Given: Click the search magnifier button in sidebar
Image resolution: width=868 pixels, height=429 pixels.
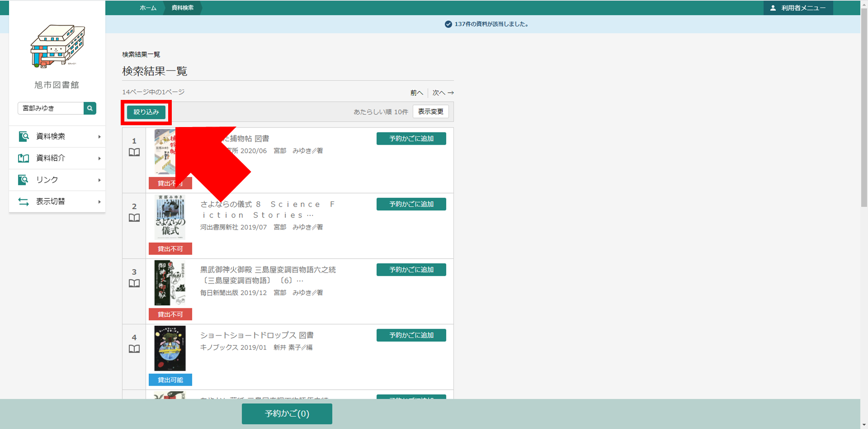Looking at the screenshot, I should 90,108.
